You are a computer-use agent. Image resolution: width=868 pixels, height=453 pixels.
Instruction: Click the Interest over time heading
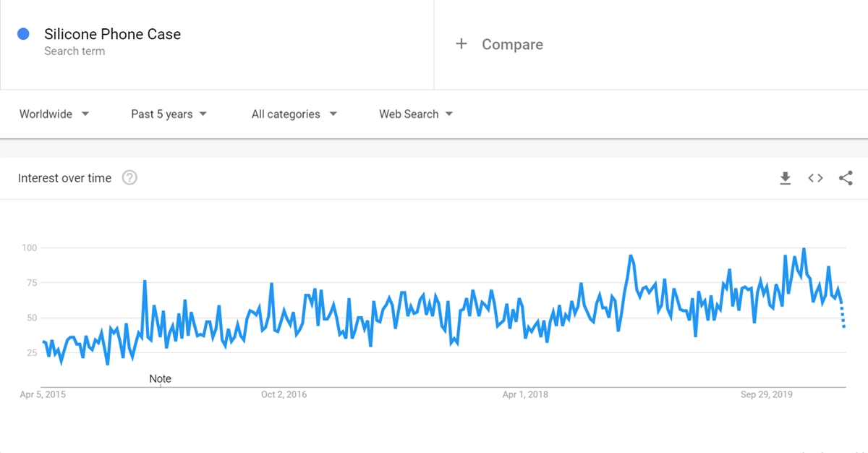click(x=64, y=178)
